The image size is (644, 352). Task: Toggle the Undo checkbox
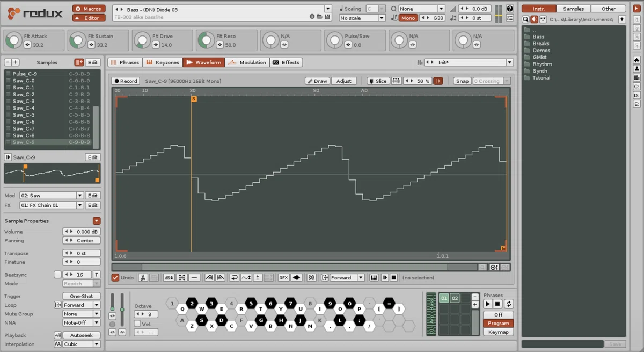click(x=115, y=278)
